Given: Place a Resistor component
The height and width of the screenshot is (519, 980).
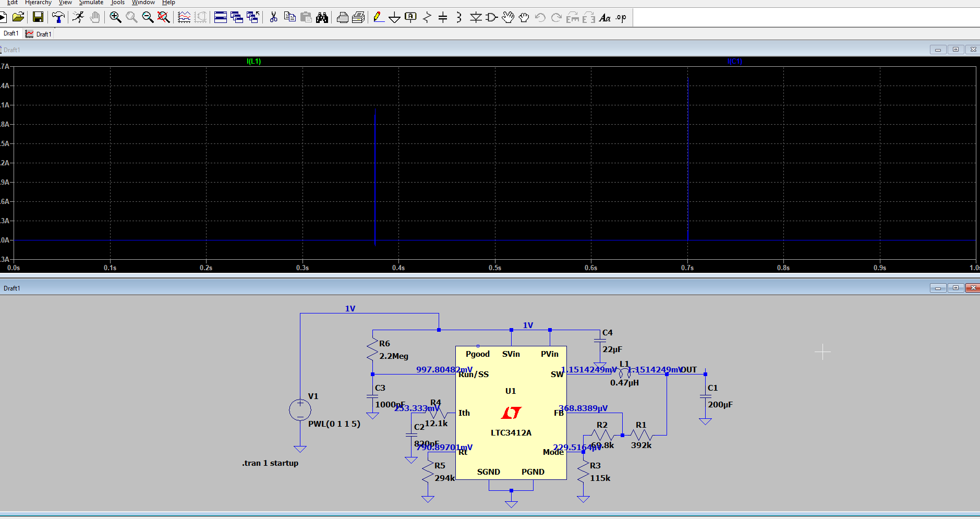Looking at the screenshot, I should [427, 17].
